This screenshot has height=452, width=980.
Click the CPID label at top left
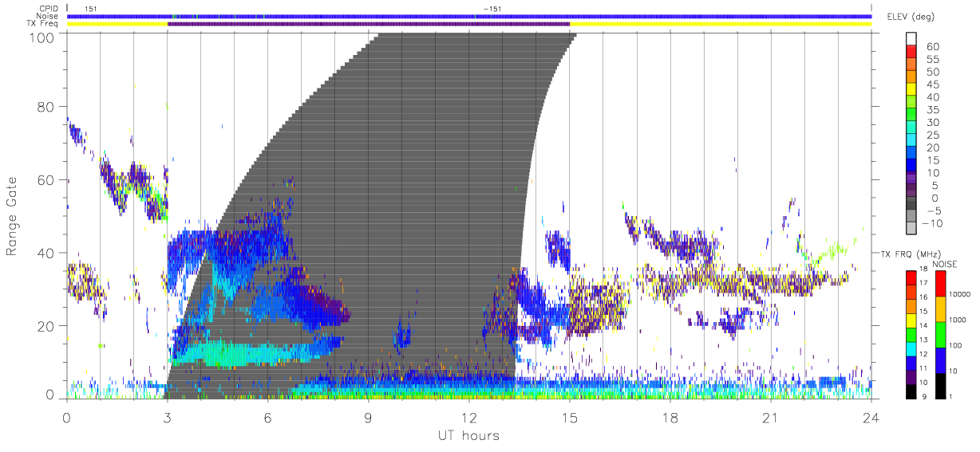tap(49, 9)
